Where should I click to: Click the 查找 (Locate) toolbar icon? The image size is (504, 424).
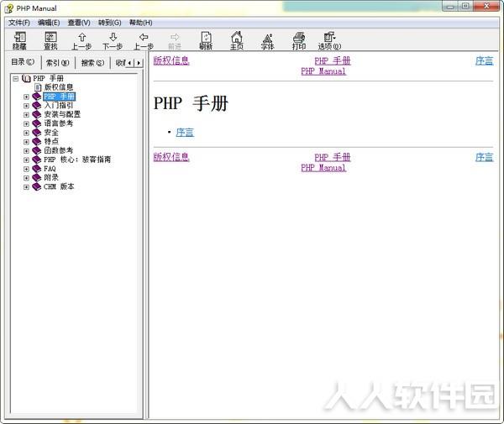(x=50, y=40)
